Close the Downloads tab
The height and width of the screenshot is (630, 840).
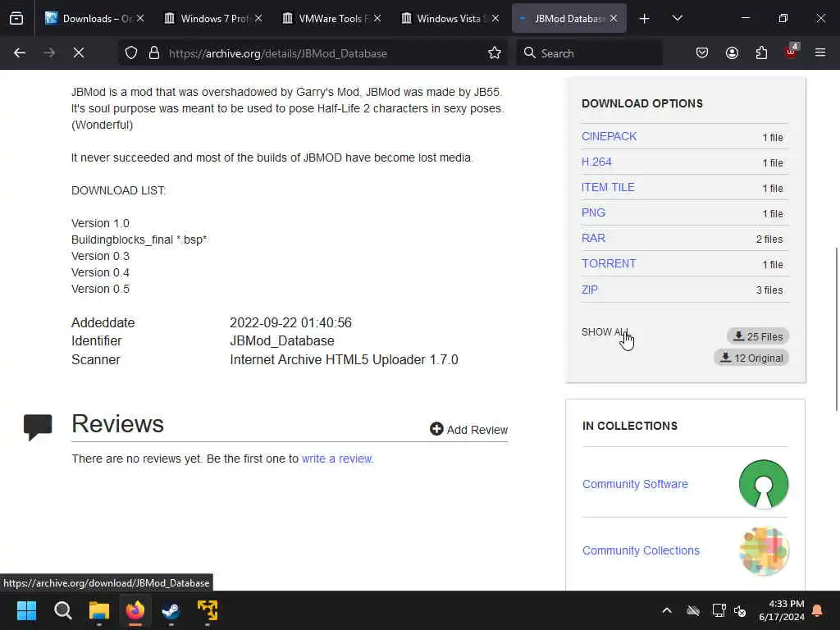pos(140,18)
